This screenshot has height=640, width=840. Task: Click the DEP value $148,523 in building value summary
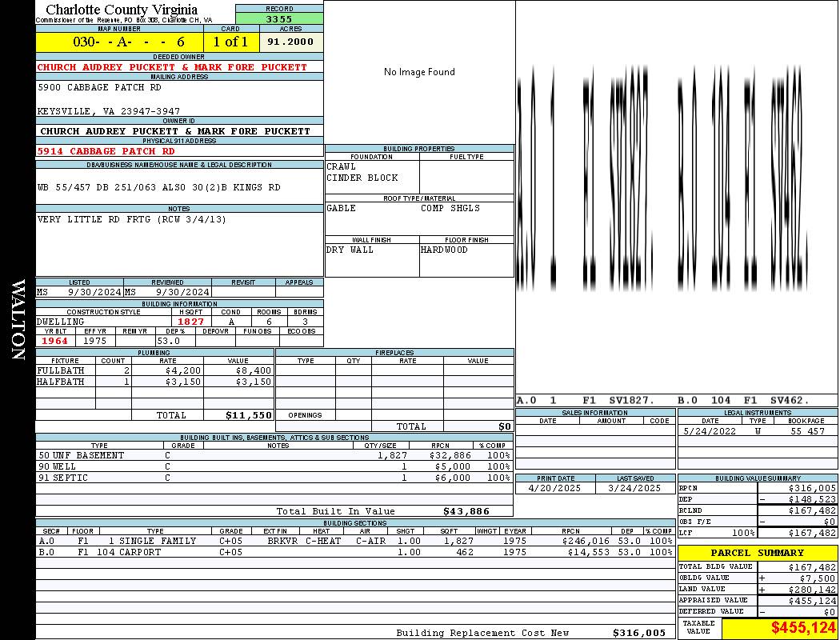[812, 500]
